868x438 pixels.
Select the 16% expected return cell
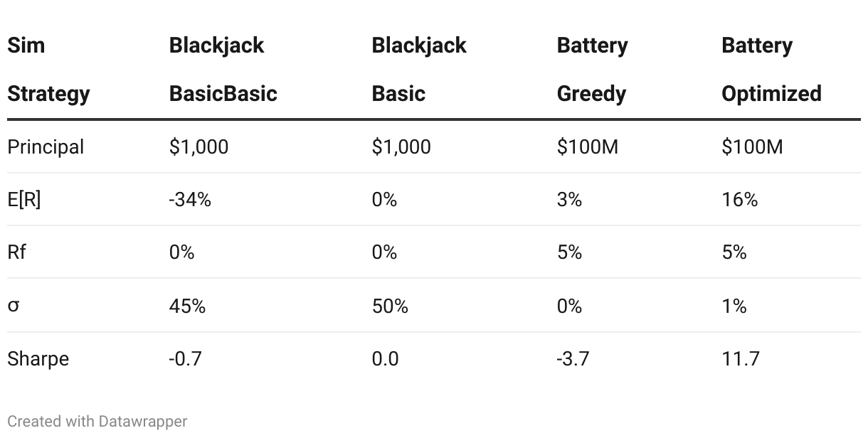(740, 200)
